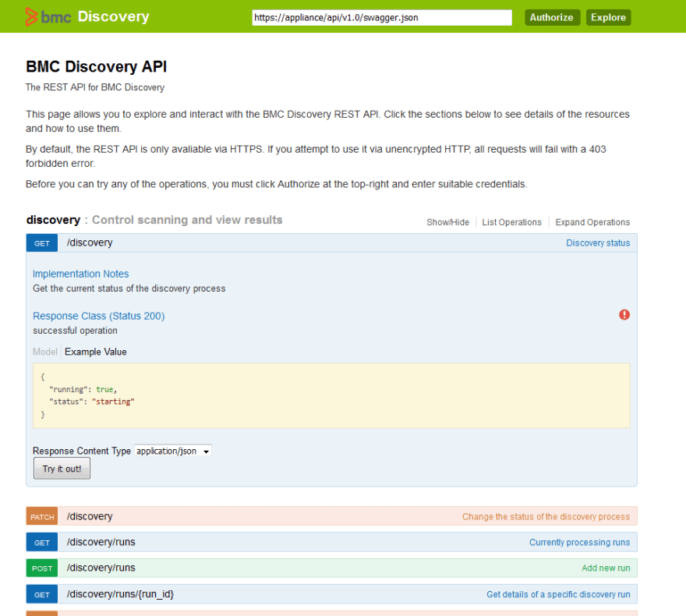Click Expand Operations link
Viewport: 686px width, 616px height.
click(592, 222)
